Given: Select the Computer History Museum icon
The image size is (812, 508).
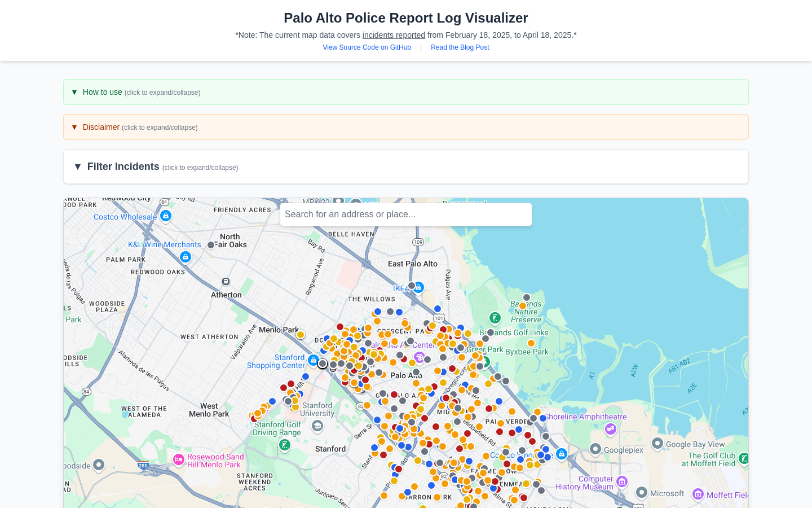Looking at the screenshot, I should [622, 481].
